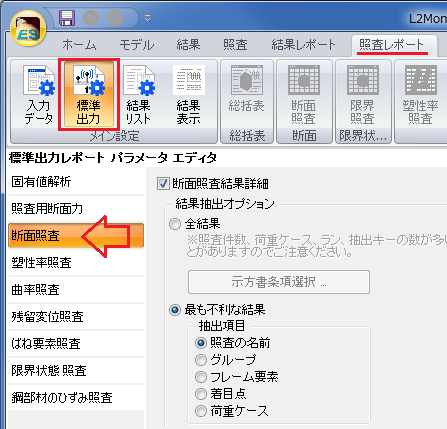
Task: Uncheck the 断面照査結果詳細 checkbox
Action: point(163,184)
